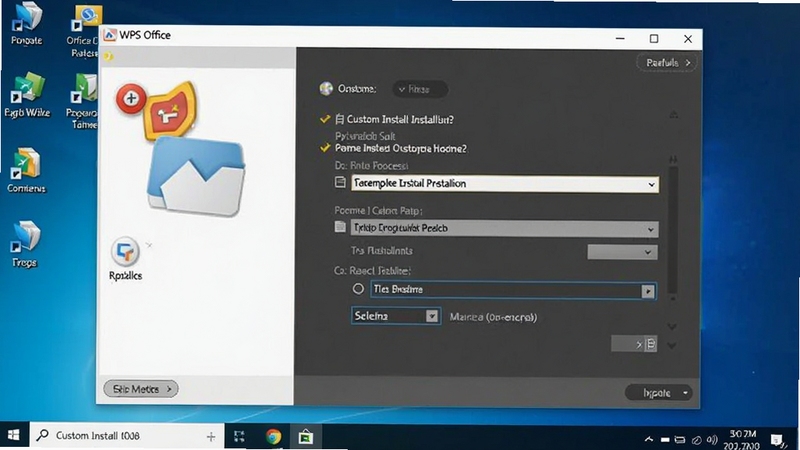Click the Stip Metics button
The height and width of the screenshot is (450, 800).
point(141,389)
